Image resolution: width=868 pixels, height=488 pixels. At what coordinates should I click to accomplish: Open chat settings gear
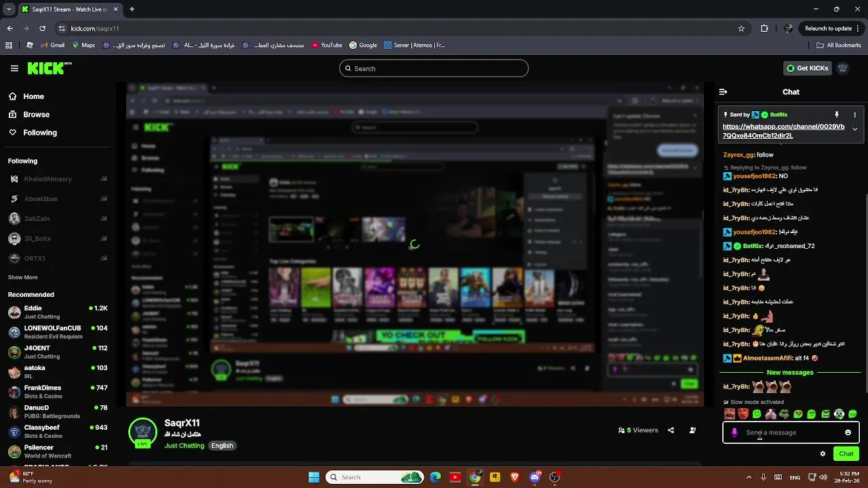pyautogui.click(x=823, y=454)
